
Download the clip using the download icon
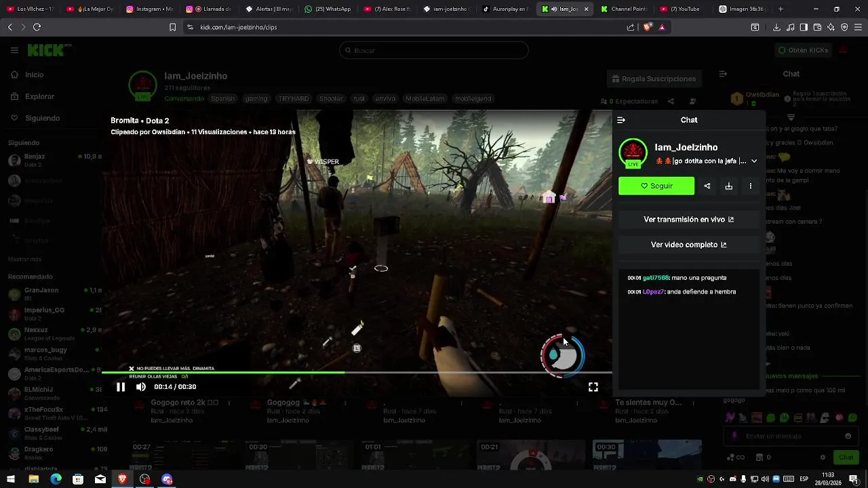[x=729, y=186]
